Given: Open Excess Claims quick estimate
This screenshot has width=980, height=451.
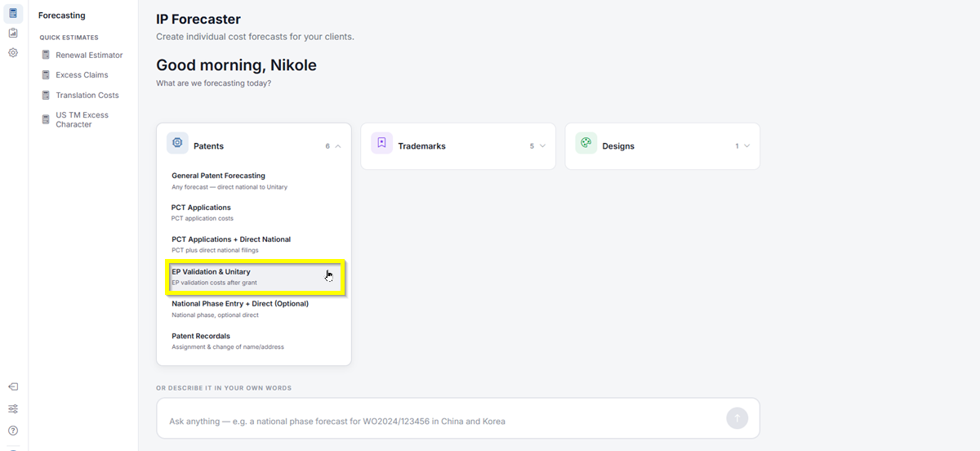Looking at the screenshot, I should pos(82,74).
